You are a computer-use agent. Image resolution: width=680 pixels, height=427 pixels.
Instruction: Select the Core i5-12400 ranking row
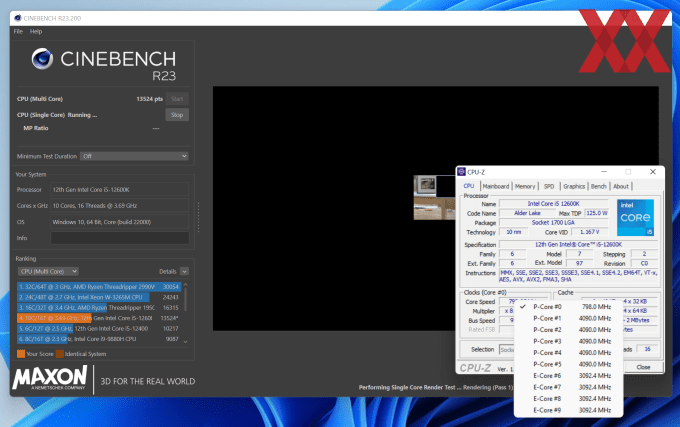99,328
